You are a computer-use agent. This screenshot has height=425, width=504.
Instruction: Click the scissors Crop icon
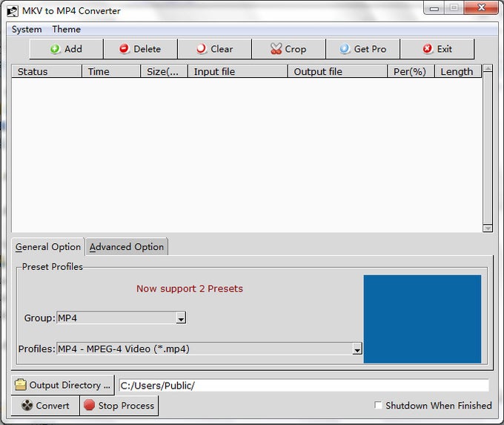click(276, 49)
